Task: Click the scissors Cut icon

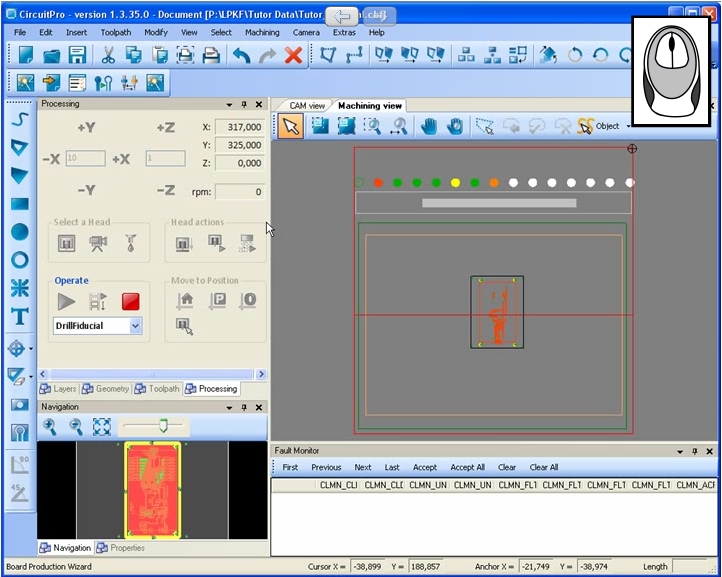Action: point(108,55)
